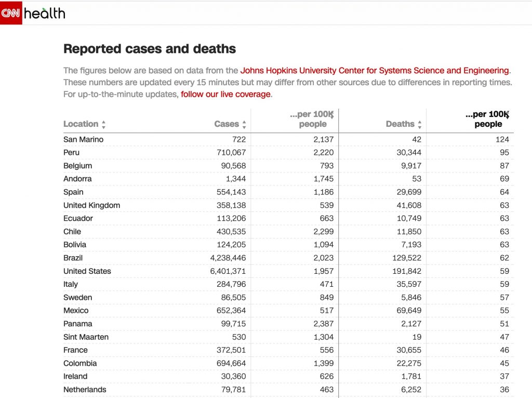Open the follow our live coverage link
This screenshot has width=532, height=398.
[225, 95]
